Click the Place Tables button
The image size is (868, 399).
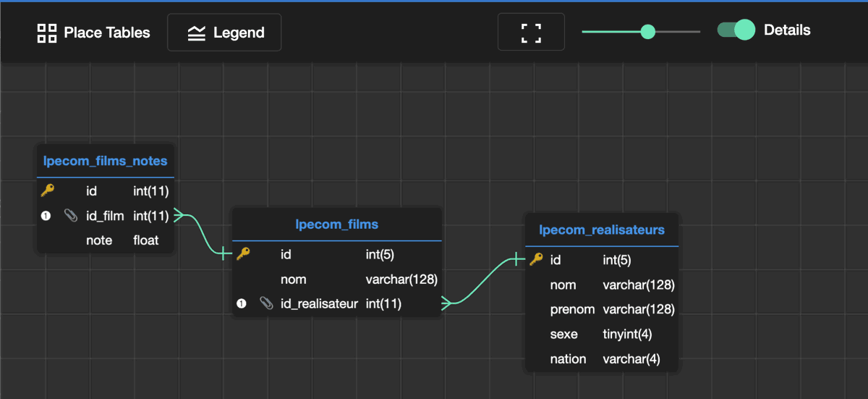pyautogui.click(x=94, y=33)
